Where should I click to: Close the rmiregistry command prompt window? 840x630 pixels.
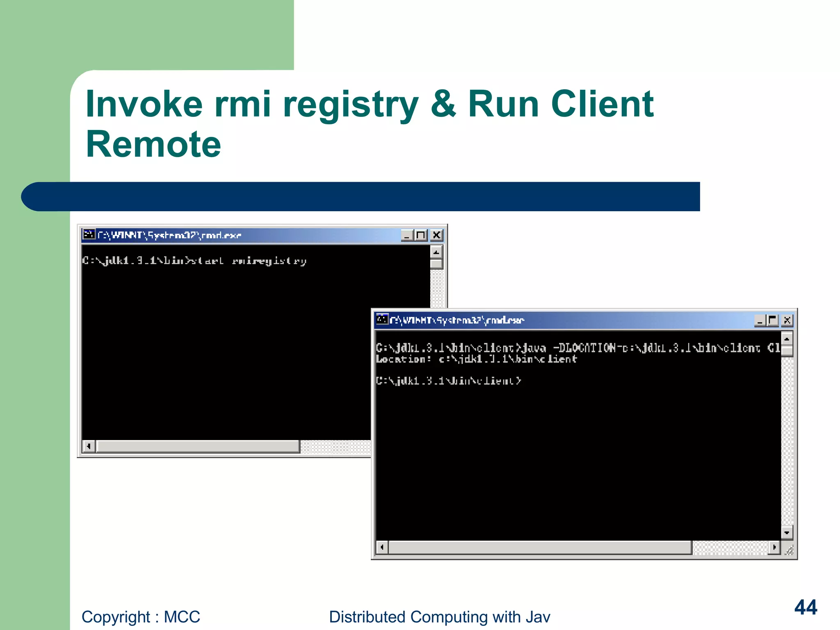437,235
